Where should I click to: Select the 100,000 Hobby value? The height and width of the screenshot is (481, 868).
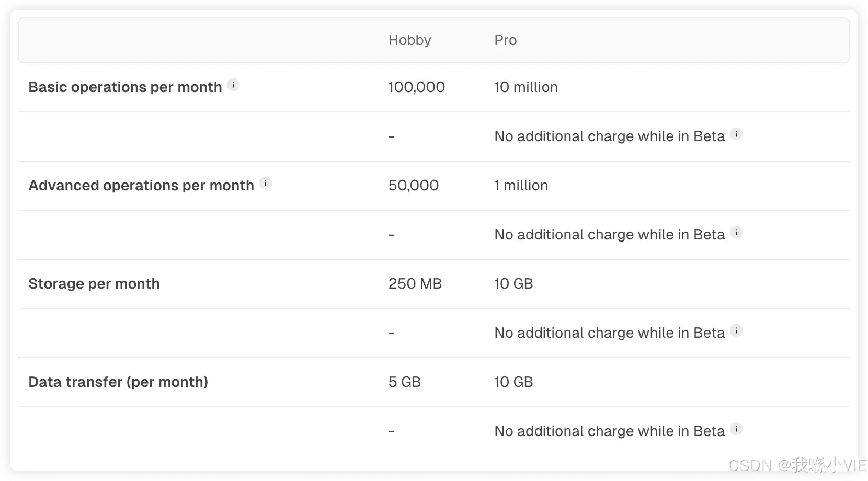416,87
